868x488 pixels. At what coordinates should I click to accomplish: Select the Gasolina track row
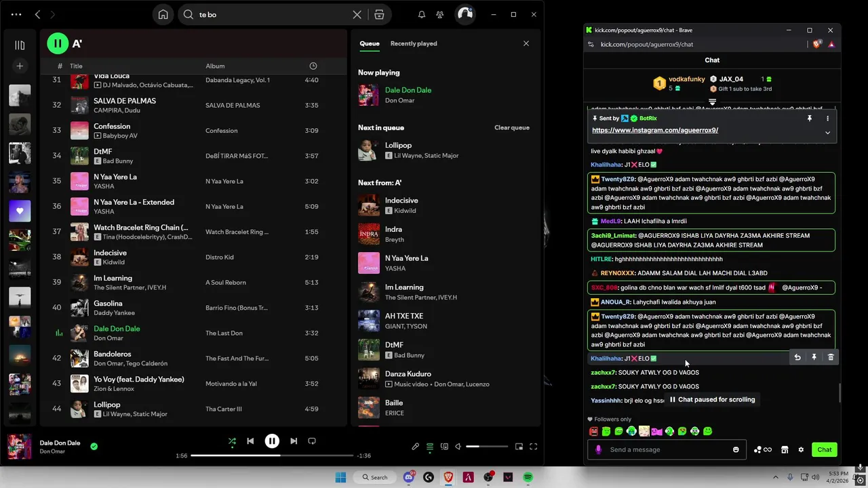[193, 308]
